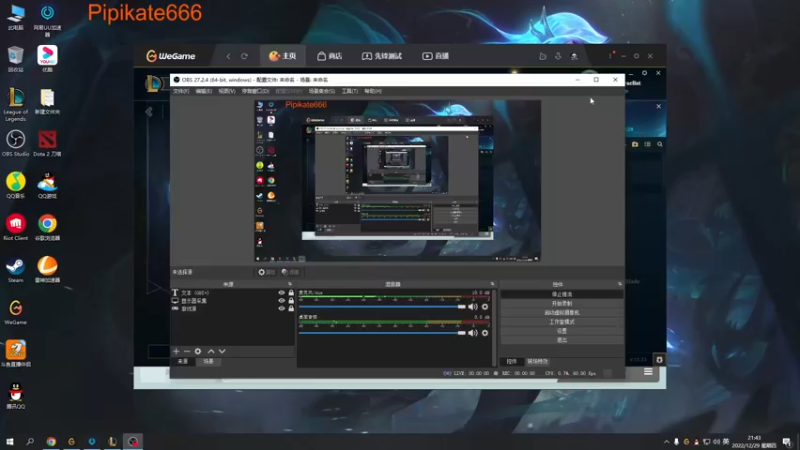Open Dota 2 desktop shortcut

47,143
